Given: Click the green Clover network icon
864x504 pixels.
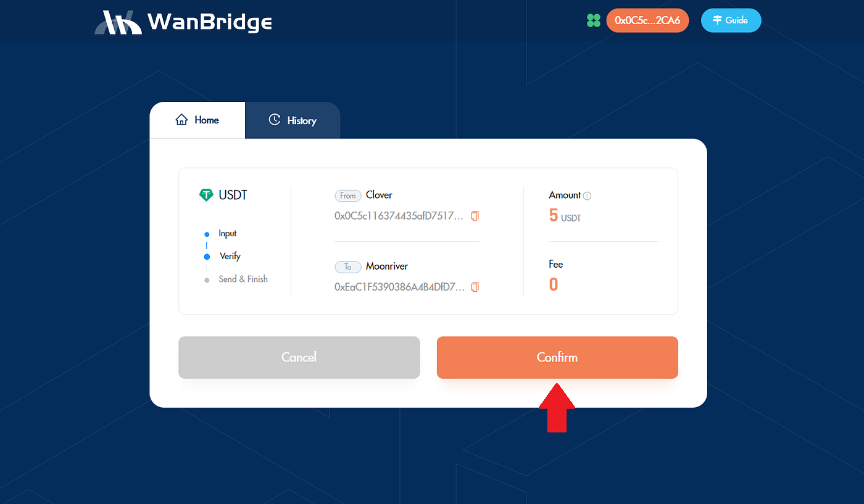Looking at the screenshot, I should [x=593, y=20].
